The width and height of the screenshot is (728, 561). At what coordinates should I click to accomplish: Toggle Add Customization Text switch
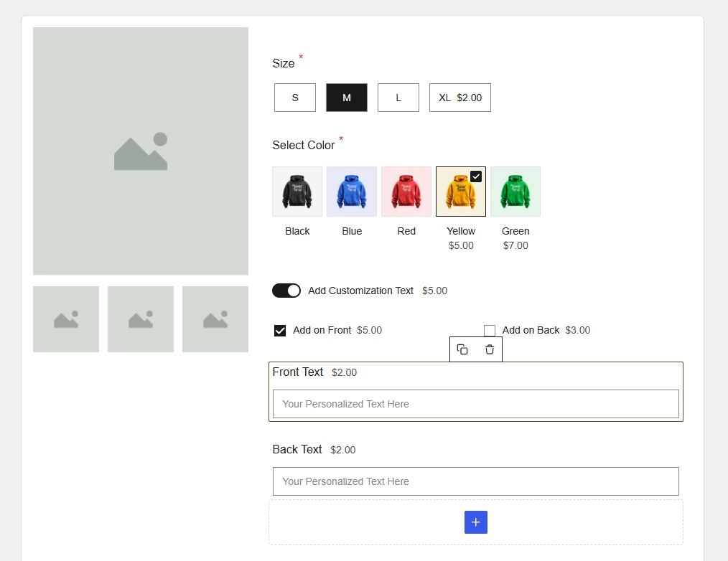pyautogui.click(x=286, y=291)
